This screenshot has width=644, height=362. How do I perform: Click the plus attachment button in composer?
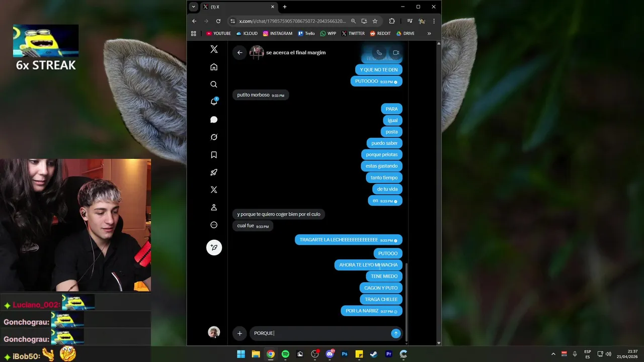(x=239, y=333)
